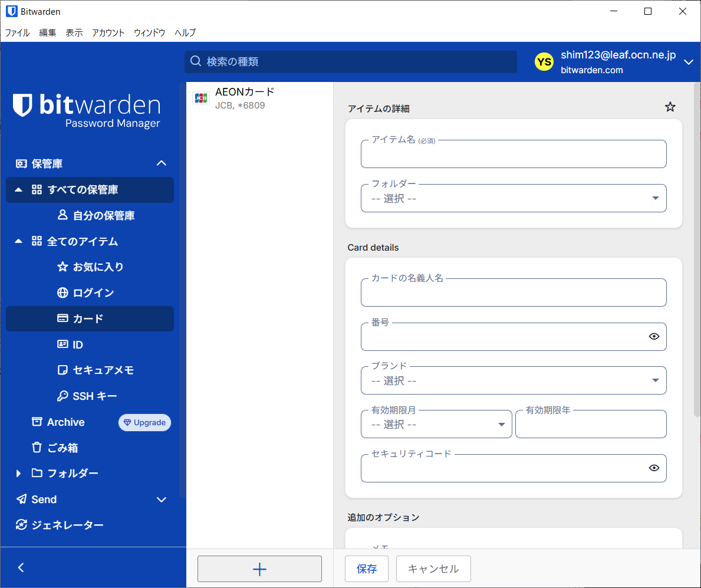
Task: Click the カードの名義人名 input field
Action: (x=513, y=293)
